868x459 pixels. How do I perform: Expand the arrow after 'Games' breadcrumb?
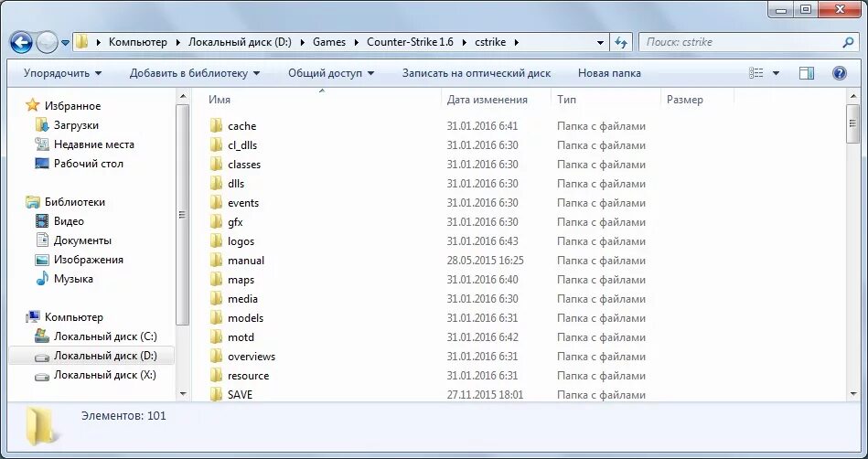point(356,42)
